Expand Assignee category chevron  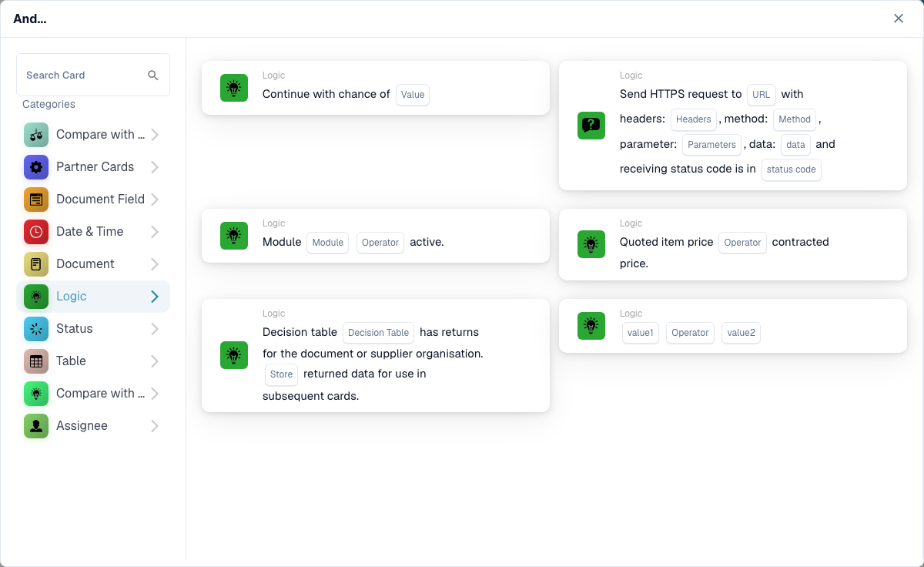(155, 426)
